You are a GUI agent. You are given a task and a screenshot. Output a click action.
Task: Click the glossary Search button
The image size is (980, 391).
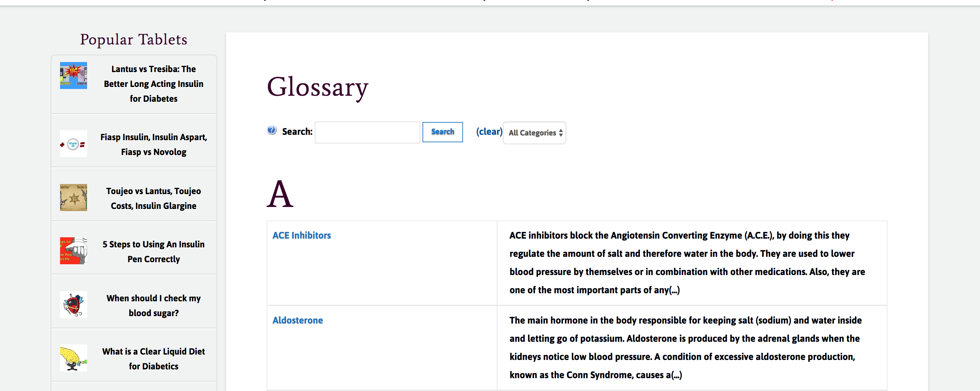coord(442,132)
